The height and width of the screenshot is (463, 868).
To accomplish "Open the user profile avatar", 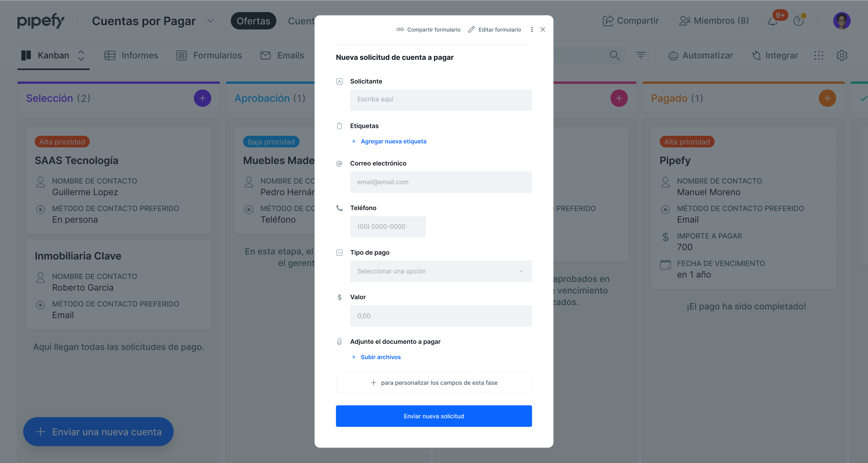I will (841, 21).
